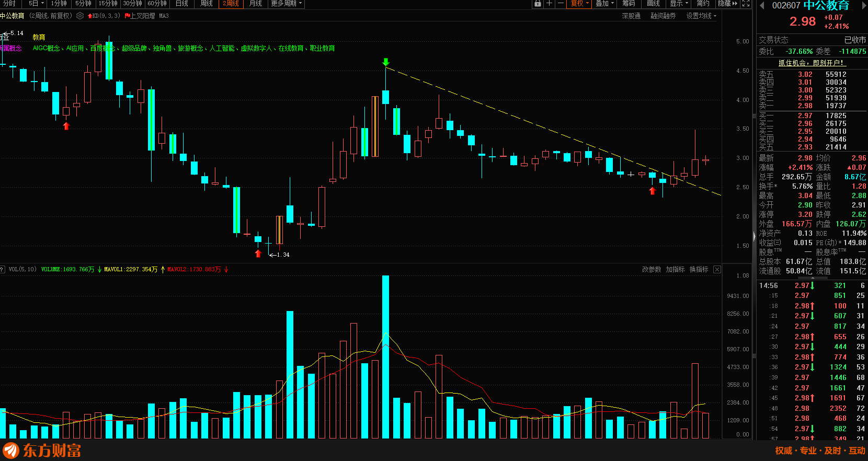868x461 pixels.
Task: Click 加指标 to add indicator
Action: click(x=675, y=270)
